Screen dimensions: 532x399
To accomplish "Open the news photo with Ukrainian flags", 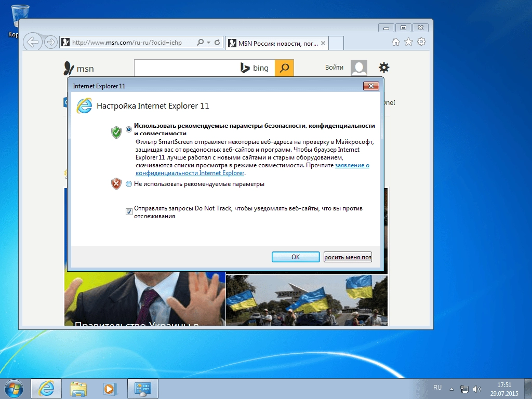I will point(307,300).
